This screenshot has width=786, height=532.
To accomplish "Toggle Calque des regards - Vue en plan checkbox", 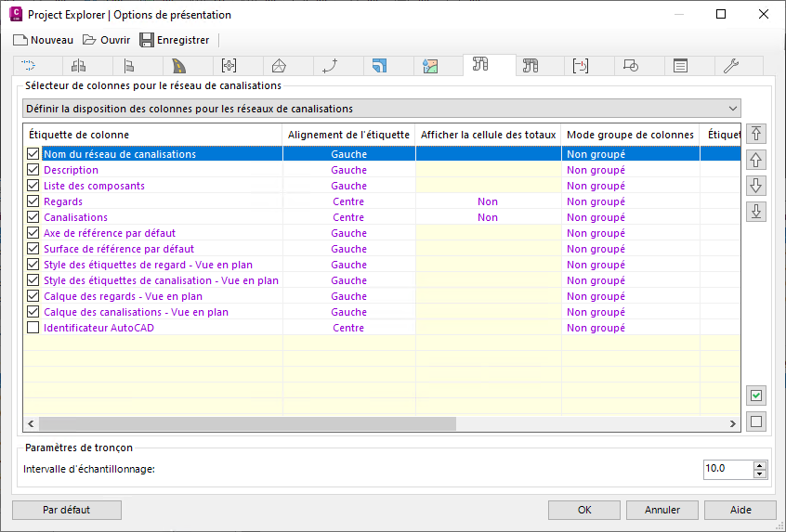I will 33,296.
